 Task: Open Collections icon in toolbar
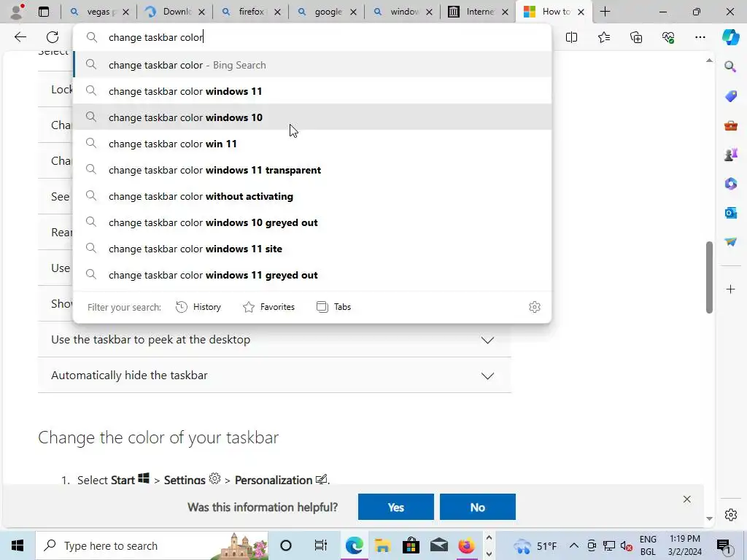click(x=636, y=37)
